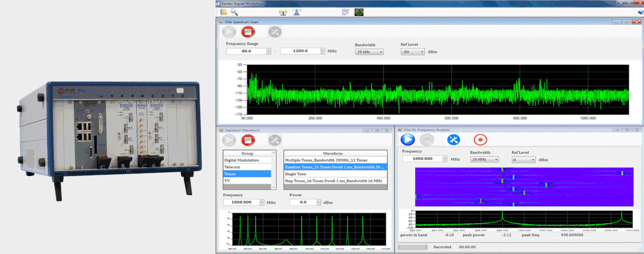Click play button in VSA Spectrum Scan

[x=229, y=32]
